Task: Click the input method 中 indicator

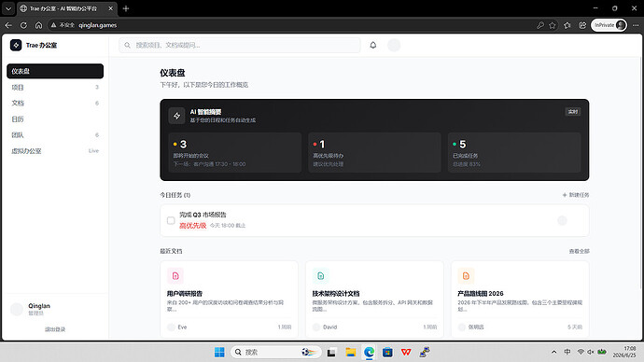Action: [567, 352]
